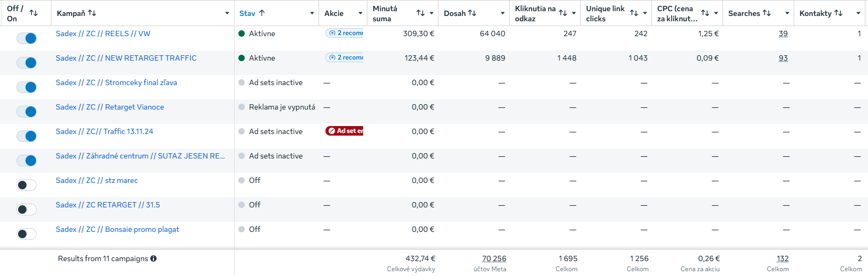868x276 pixels.
Task: Click the info icon beside Results from 11 campaigns
Action: [153, 258]
